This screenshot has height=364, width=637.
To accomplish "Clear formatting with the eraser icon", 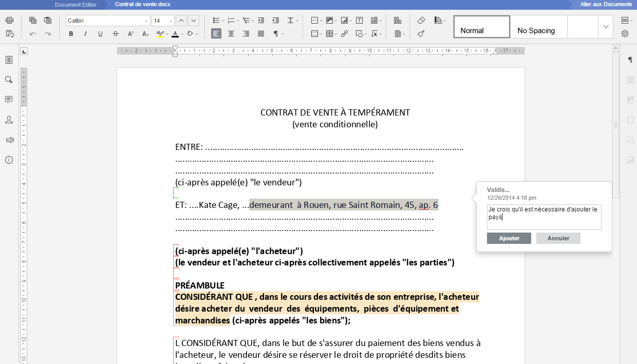I will click(421, 21).
